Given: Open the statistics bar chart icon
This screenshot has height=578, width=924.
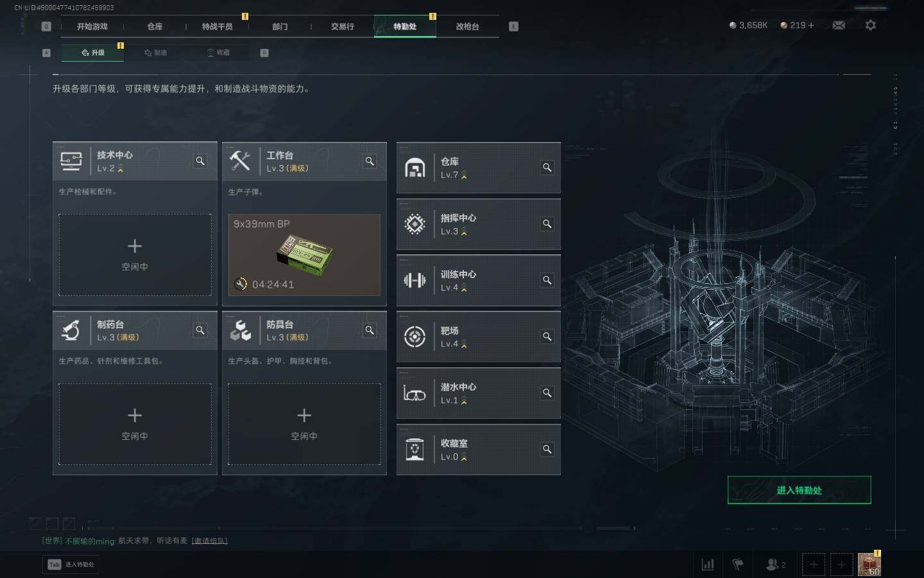Looking at the screenshot, I should pos(708,565).
